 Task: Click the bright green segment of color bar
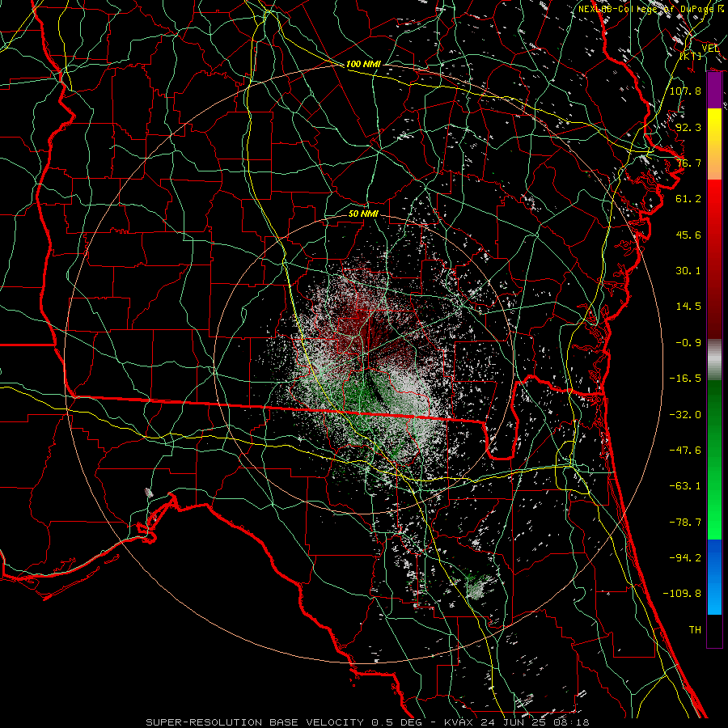click(x=714, y=459)
